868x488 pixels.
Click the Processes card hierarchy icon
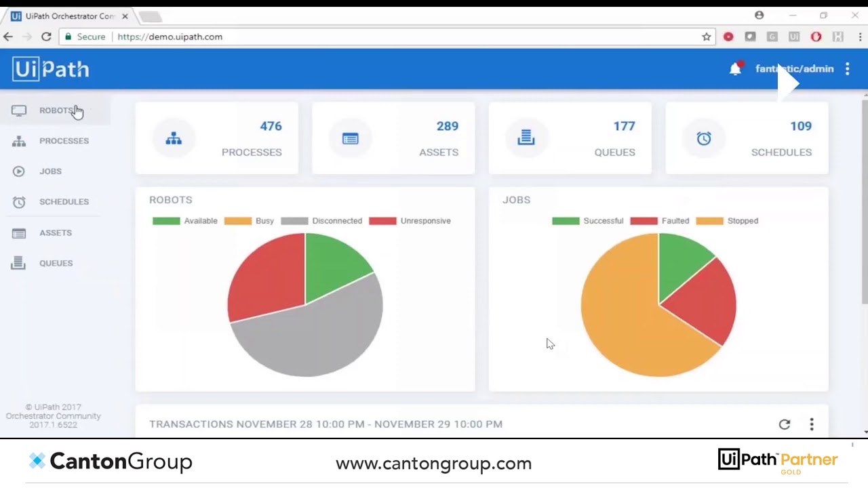pyautogui.click(x=174, y=138)
